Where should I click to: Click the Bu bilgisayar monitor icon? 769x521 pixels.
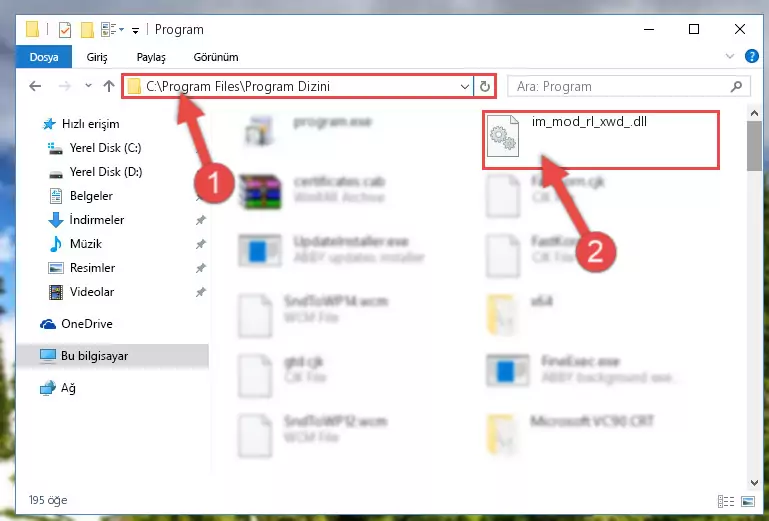(x=48, y=356)
